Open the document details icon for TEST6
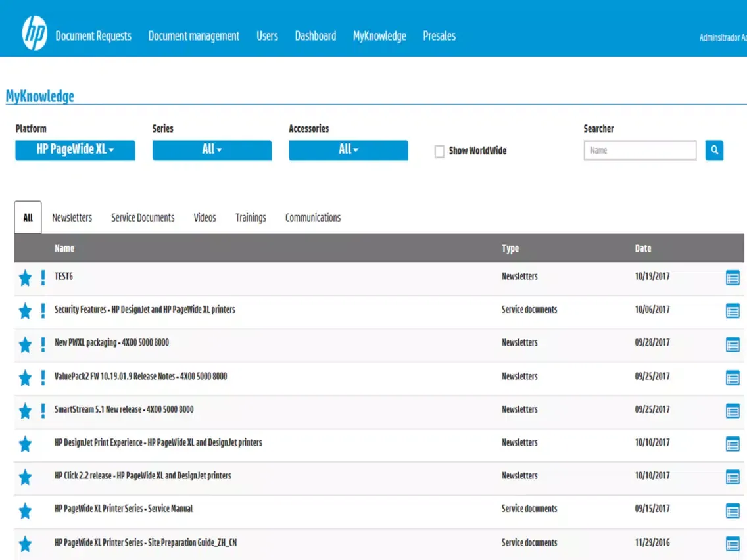 (733, 277)
